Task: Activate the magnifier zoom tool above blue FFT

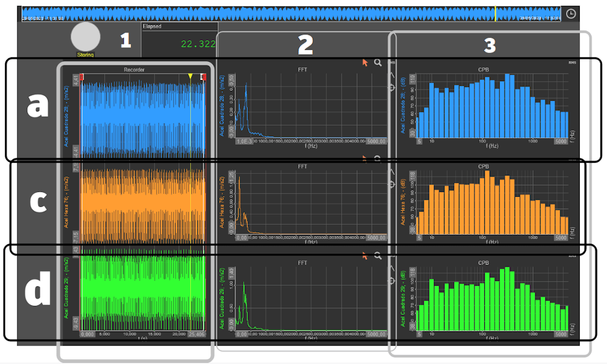Action: (x=378, y=63)
